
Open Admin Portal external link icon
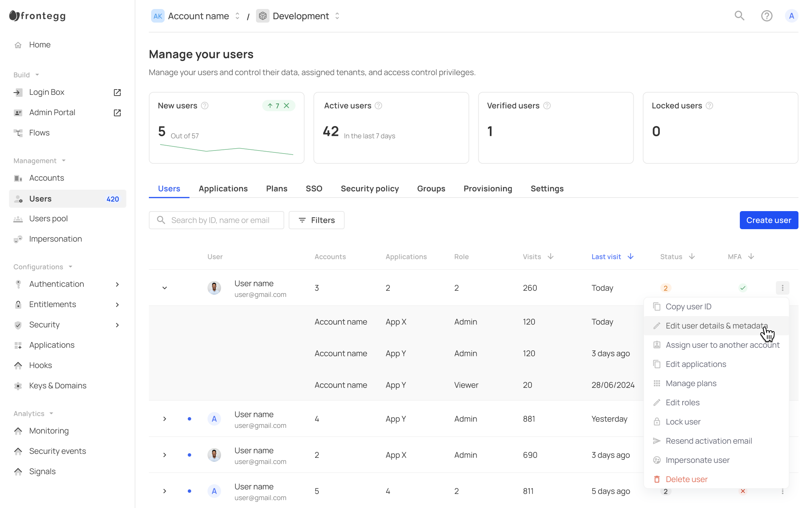[117, 113]
